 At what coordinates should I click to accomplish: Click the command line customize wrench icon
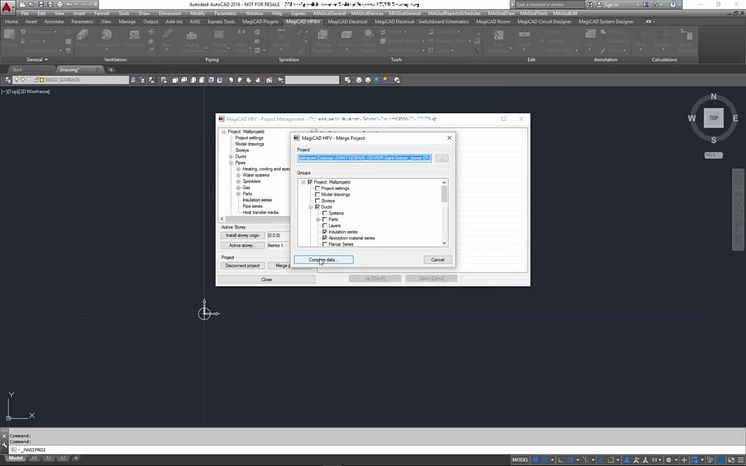click(4, 445)
